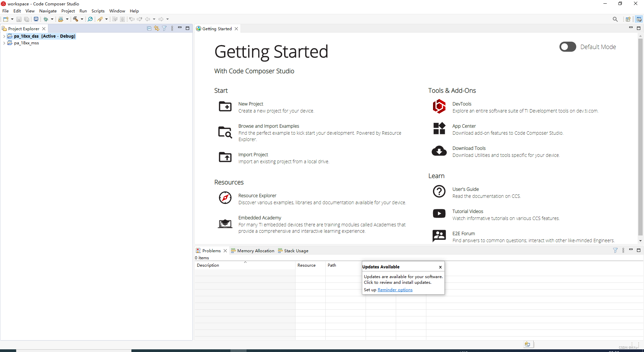This screenshot has width=644, height=352.
Task: Open the User's Guide link
Action: [x=466, y=189]
